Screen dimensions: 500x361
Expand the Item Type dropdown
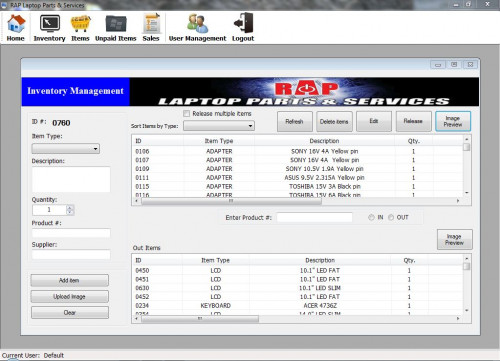(x=66, y=149)
